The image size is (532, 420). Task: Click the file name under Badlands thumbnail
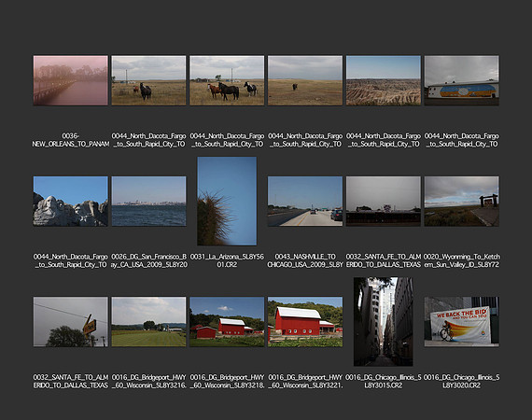(x=384, y=140)
